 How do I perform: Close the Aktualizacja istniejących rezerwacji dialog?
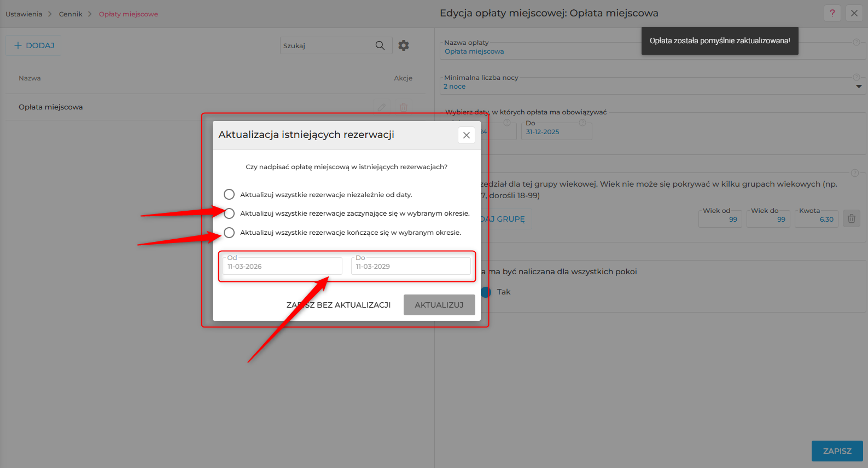pos(467,135)
